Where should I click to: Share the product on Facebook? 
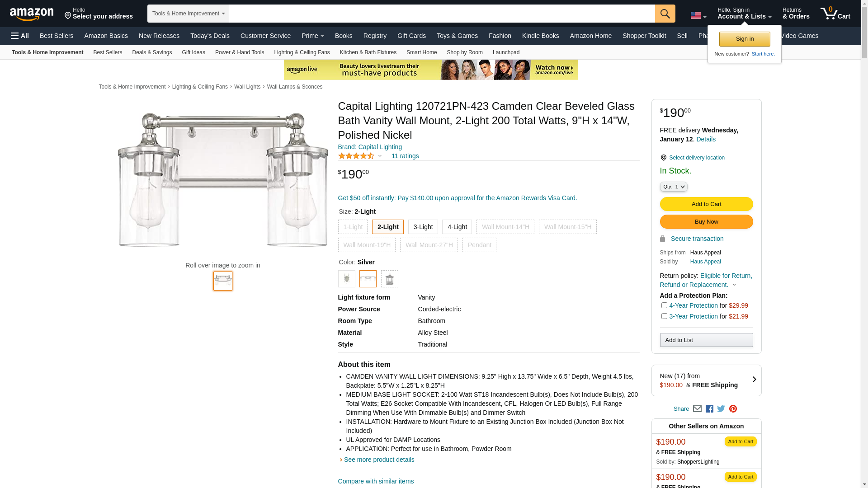coord(709,409)
